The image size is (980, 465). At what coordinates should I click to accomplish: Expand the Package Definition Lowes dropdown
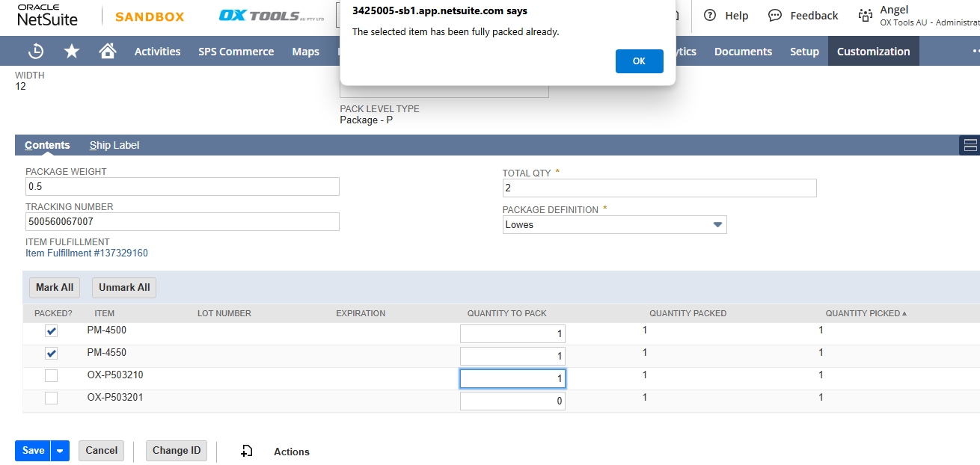point(717,224)
